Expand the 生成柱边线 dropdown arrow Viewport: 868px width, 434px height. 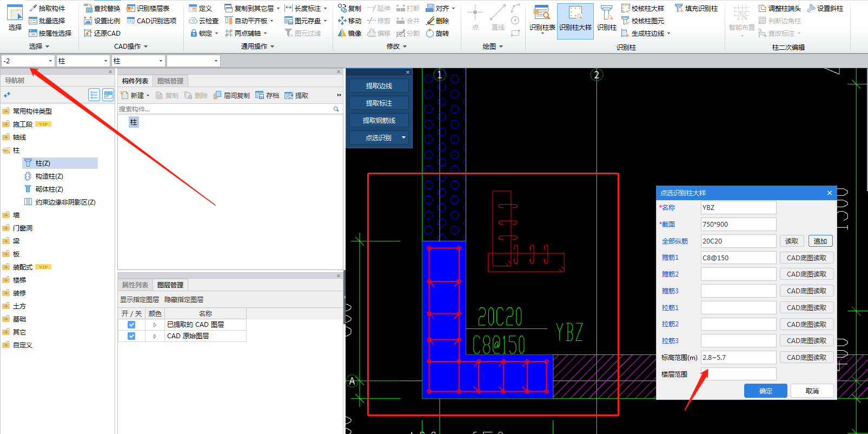pos(669,34)
